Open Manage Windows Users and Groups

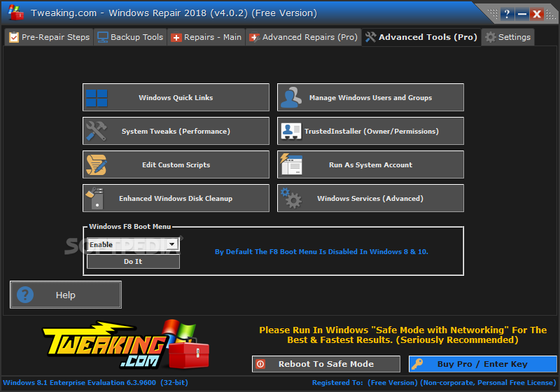click(370, 97)
